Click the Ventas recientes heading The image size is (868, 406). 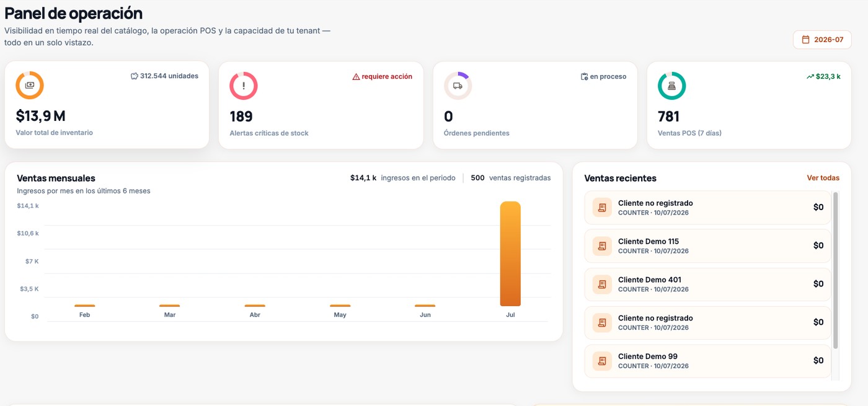click(x=621, y=179)
